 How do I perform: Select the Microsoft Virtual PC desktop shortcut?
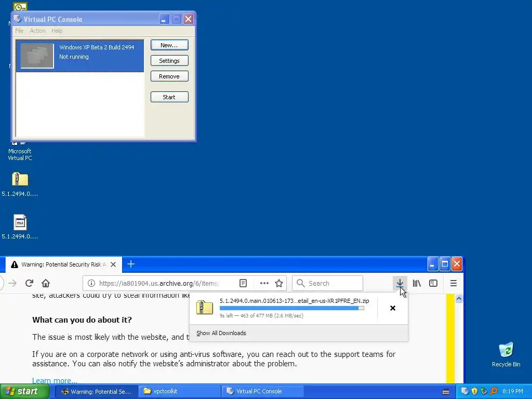click(x=20, y=154)
